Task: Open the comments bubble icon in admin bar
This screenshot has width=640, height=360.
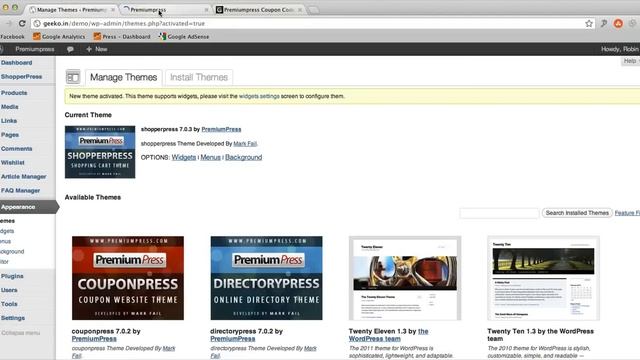Action: coord(70,49)
